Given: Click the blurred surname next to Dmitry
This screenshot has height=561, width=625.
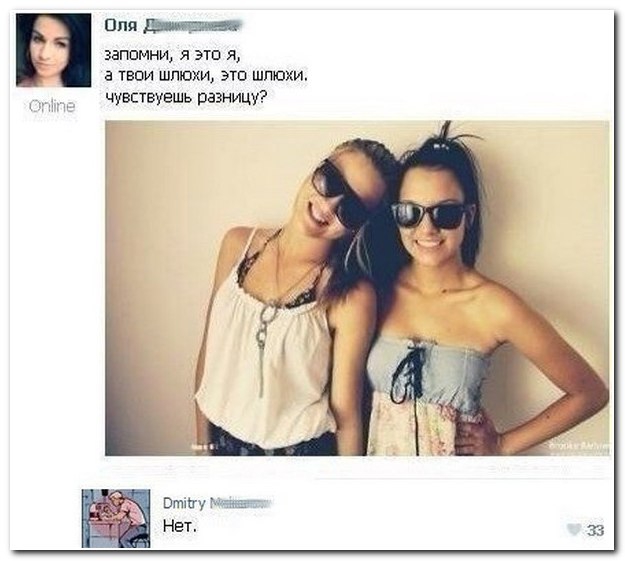Looking at the screenshot, I should tap(240, 504).
